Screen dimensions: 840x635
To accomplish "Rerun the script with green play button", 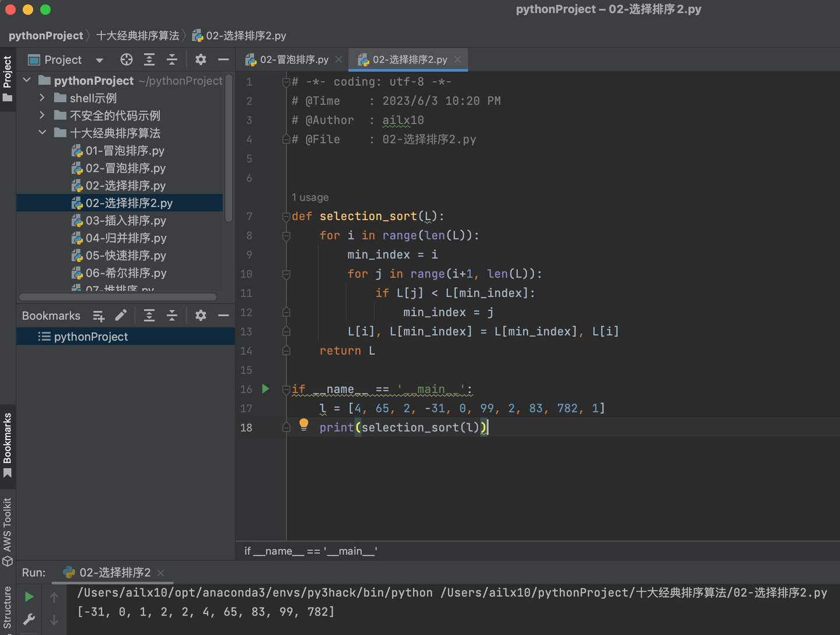I will click(x=29, y=597).
